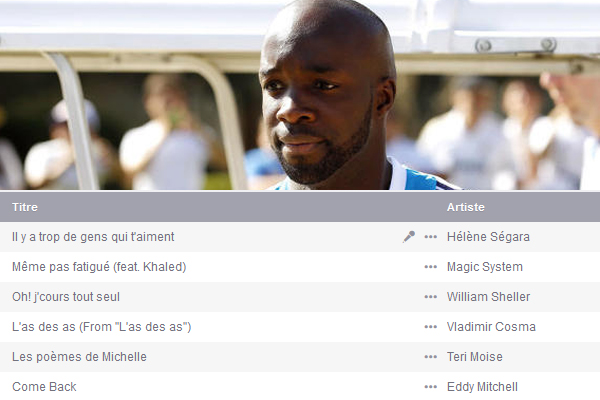Select the track Come Back
This screenshot has width=600, height=400.
click(x=44, y=387)
